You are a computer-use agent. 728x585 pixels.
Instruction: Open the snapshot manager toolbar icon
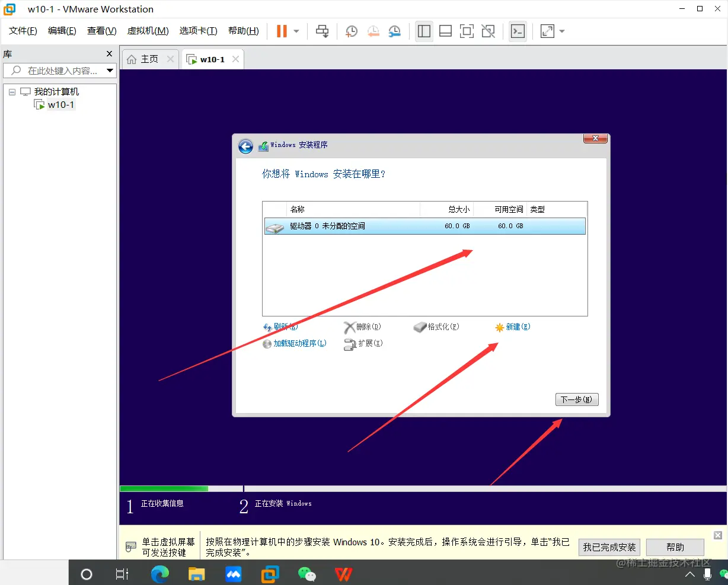point(394,31)
